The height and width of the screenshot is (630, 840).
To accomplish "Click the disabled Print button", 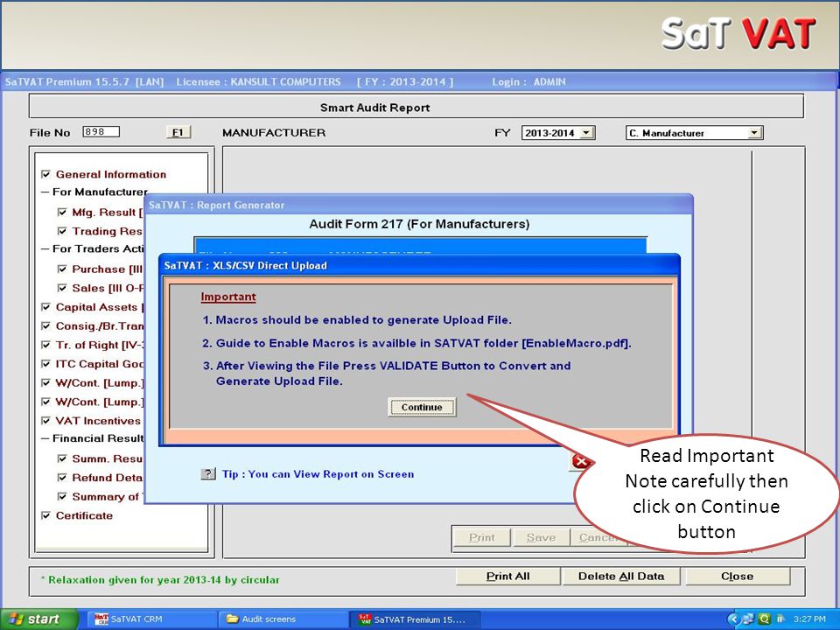I will click(481, 537).
